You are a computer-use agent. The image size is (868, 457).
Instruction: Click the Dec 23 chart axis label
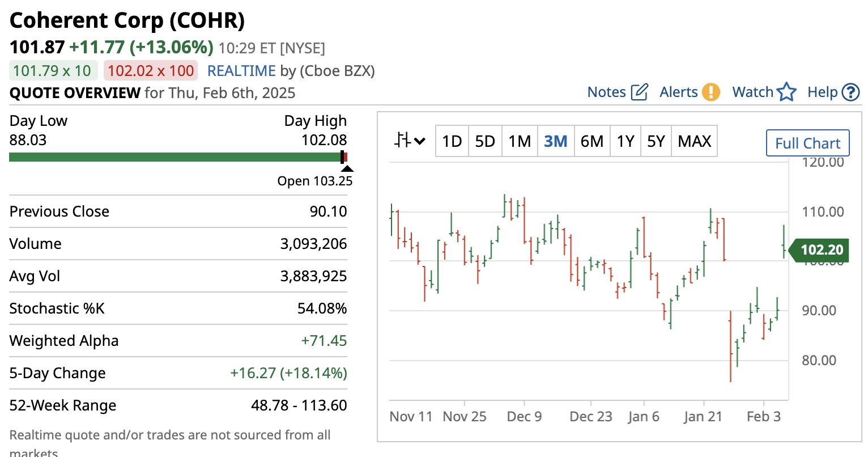591,417
